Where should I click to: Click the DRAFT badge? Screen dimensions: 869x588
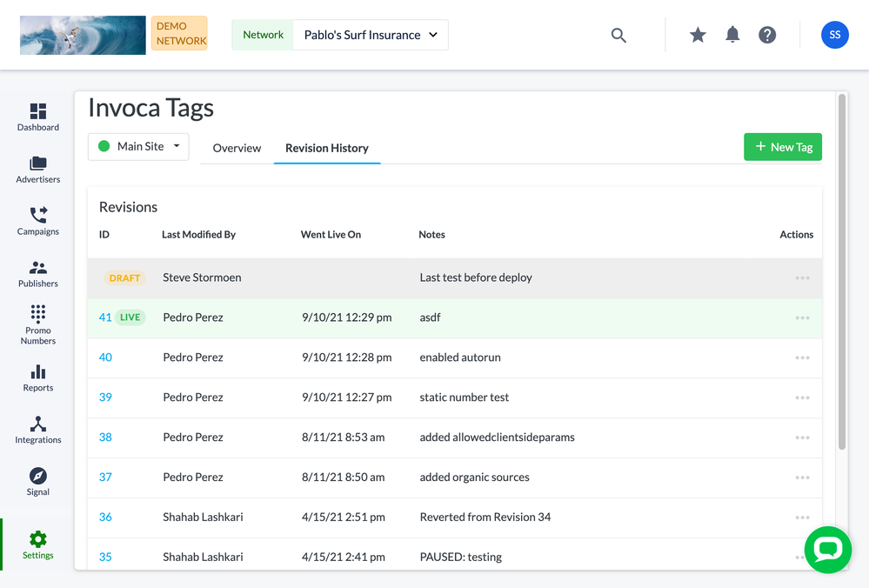pyautogui.click(x=124, y=277)
